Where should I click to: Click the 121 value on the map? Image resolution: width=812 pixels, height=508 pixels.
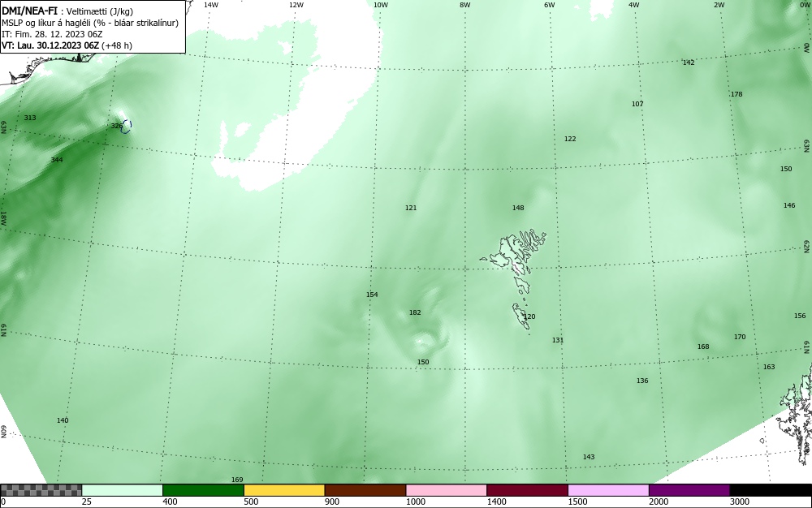411,208
